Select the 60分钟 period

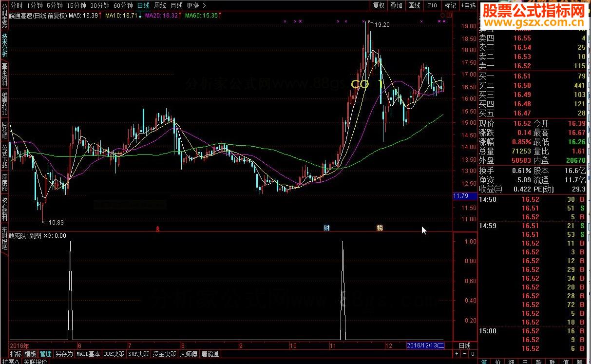tap(123, 5)
